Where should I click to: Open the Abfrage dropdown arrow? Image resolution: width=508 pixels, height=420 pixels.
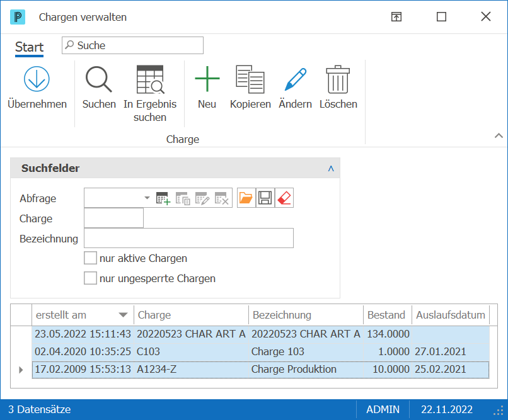(x=147, y=198)
